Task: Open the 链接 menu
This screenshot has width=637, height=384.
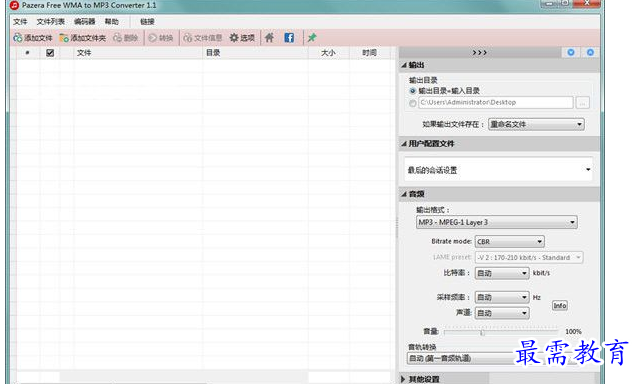Action: point(147,22)
